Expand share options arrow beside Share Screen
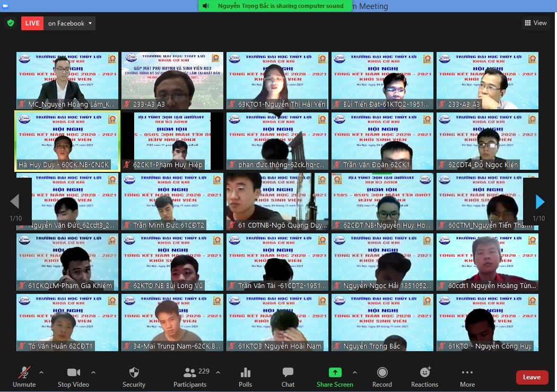This screenshot has width=557, height=392. (x=355, y=372)
